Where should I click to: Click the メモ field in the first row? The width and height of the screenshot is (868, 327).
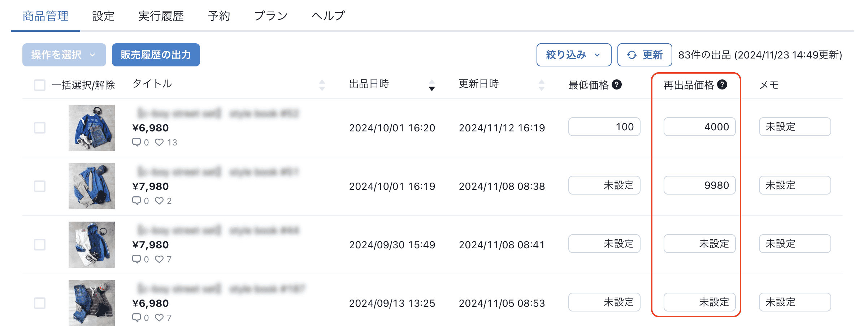coord(795,127)
